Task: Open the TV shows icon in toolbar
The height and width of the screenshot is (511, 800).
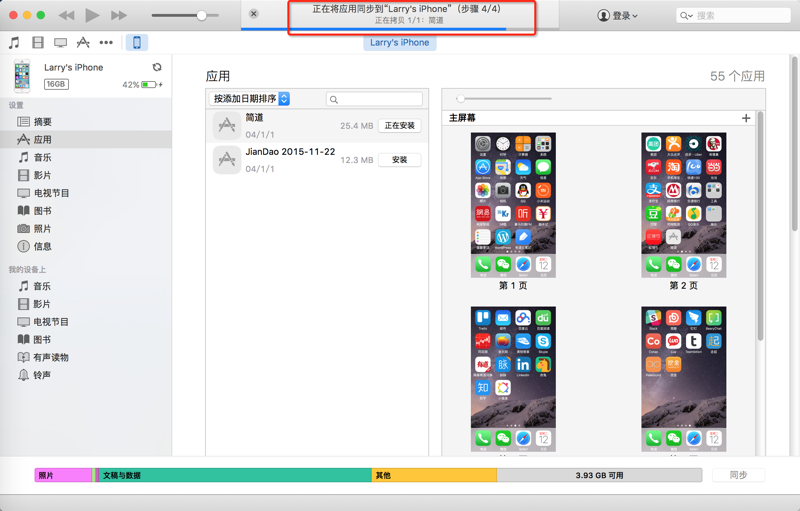Action: pyautogui.click(x=60, y=42)
